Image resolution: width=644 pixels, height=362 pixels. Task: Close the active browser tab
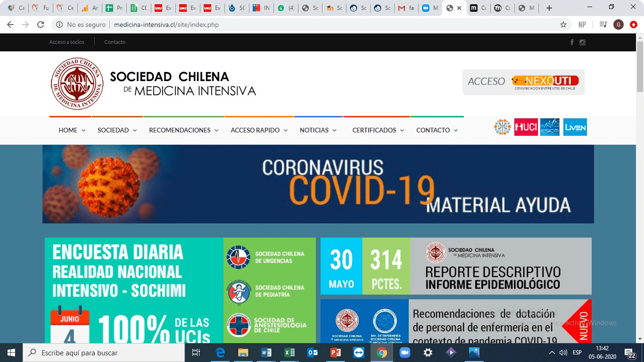pos(459,8)
